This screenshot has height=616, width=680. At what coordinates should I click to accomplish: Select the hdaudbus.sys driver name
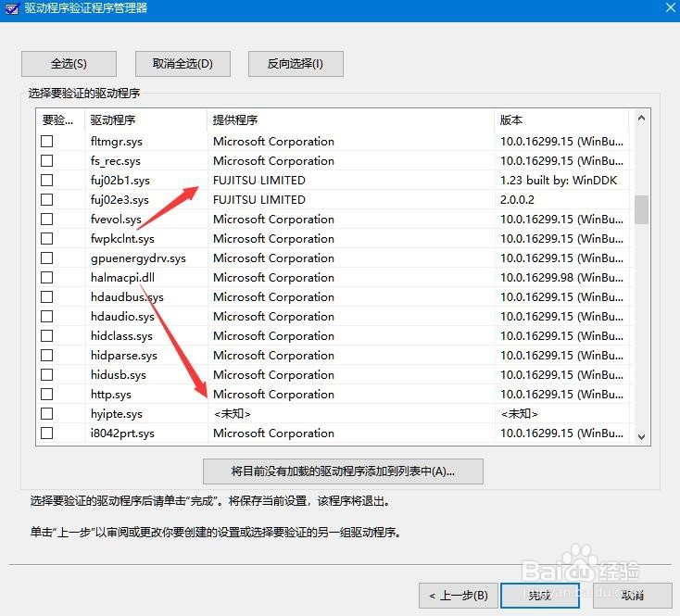click(x=127, y=297)
